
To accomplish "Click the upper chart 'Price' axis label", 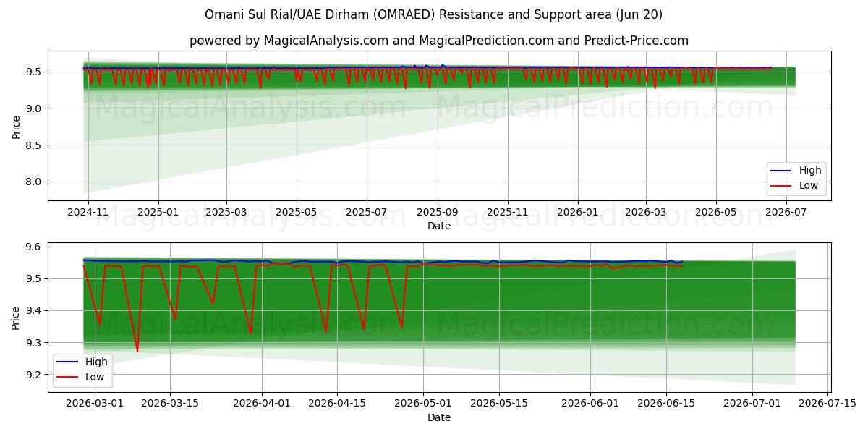I will [16, 126].
